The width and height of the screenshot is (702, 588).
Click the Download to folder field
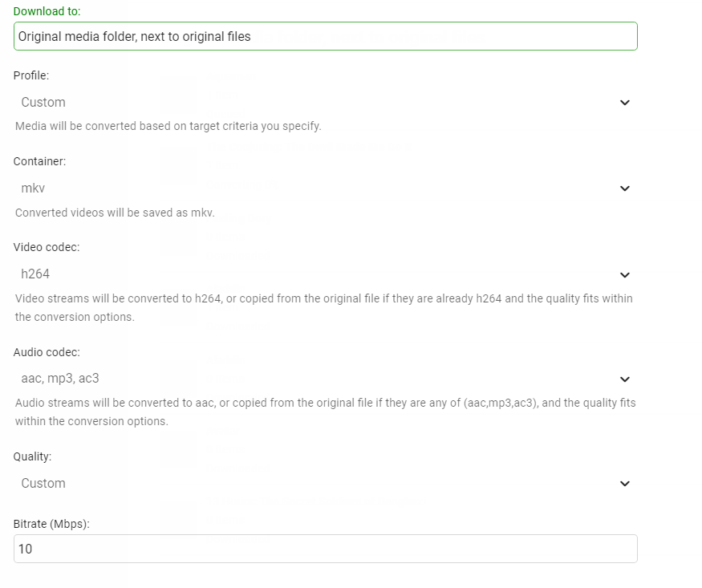click(325, 36)
